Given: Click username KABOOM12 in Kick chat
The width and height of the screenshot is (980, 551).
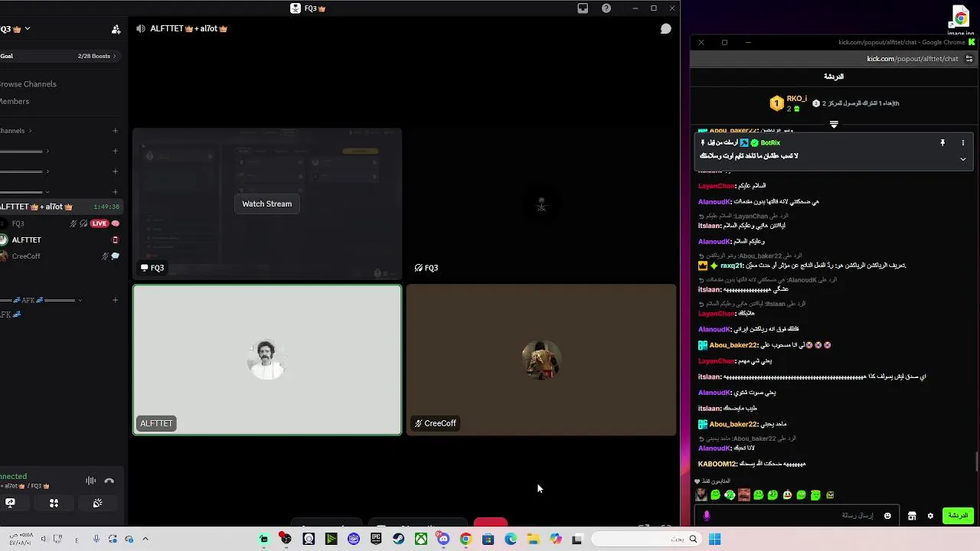Looking at the screenshot, I should click(x=717, y=464).
